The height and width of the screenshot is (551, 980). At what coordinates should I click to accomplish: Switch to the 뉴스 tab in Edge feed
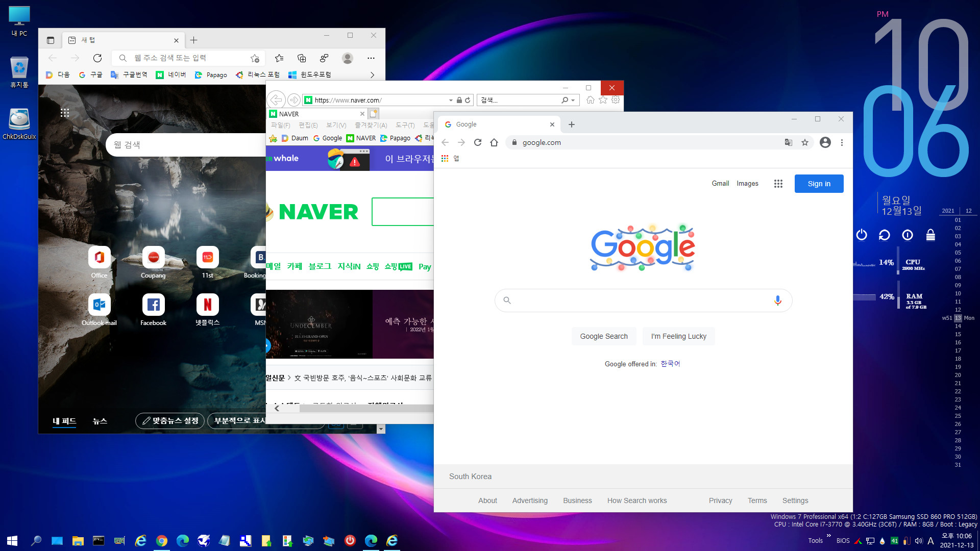point(100,421)
